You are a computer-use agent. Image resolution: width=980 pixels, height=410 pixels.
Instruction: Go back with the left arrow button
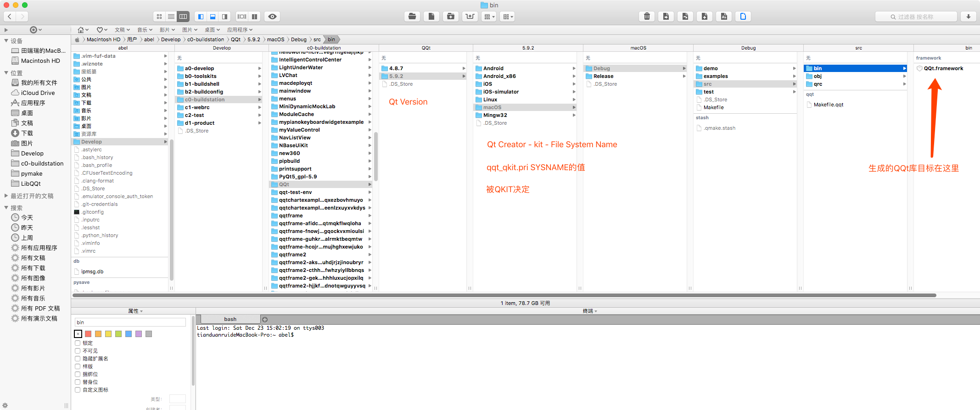10,17
